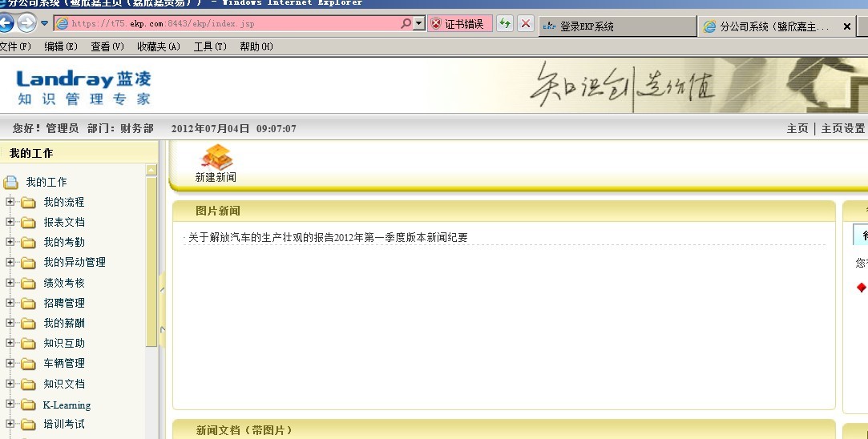Expand the 培训考试 tree node

[10, 424]
